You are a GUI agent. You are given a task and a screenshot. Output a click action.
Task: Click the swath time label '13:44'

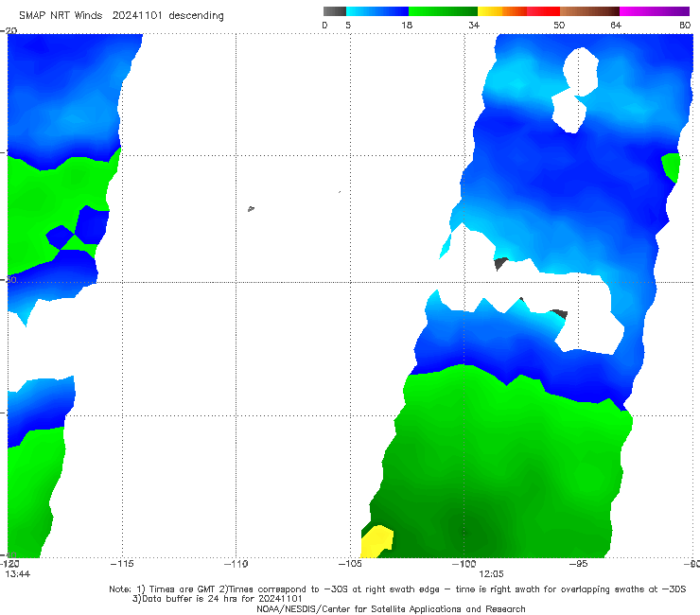click(x=18, y=574)
